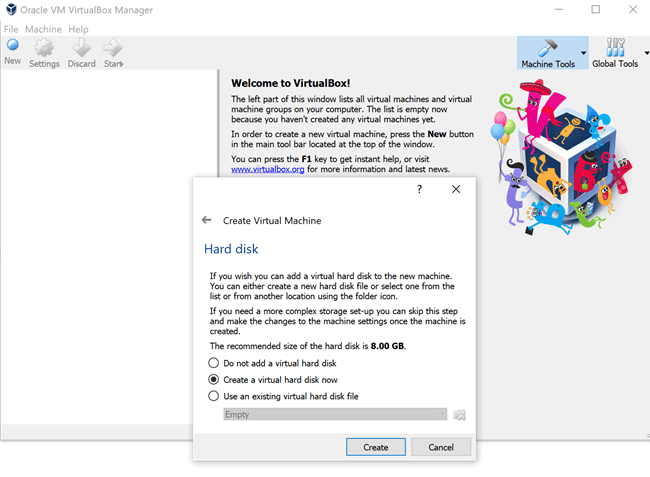Select Do not add a virtual hard disk

pos(273,363)
